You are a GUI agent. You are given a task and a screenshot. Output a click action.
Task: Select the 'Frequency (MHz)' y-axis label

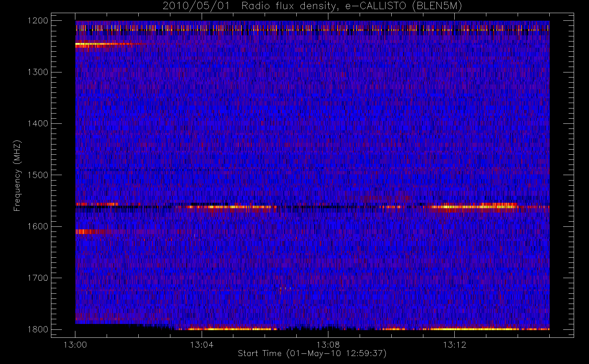pos(17,175)
